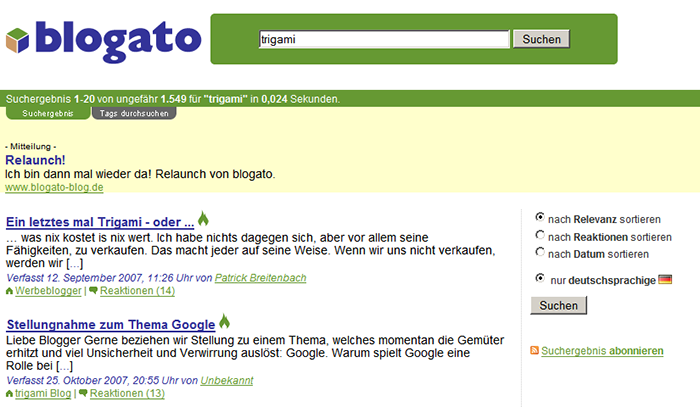
Task: Click the house icon before Werbeblogger
Action: tap(9, 291)
